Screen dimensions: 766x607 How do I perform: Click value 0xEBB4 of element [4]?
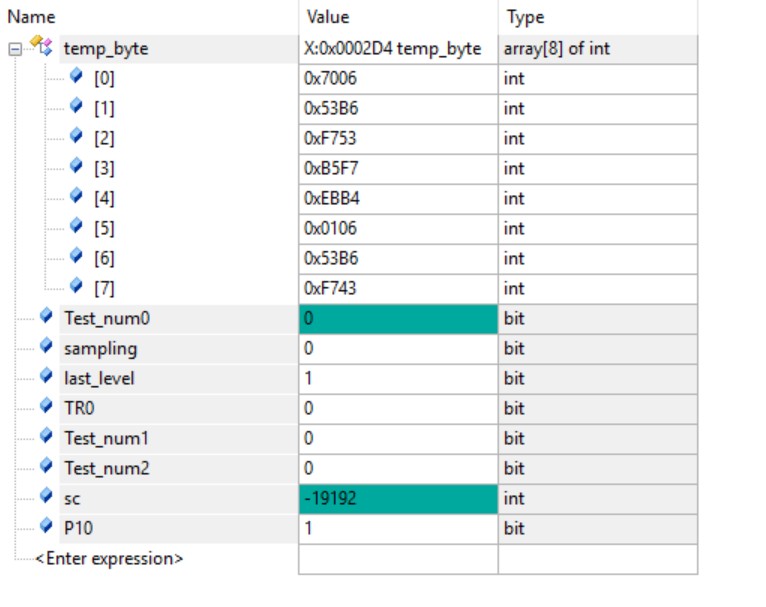[x=332, y=198]
